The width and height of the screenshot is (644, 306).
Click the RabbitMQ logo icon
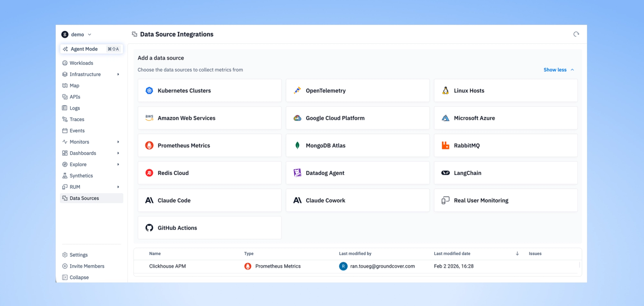tap(445, 145)
